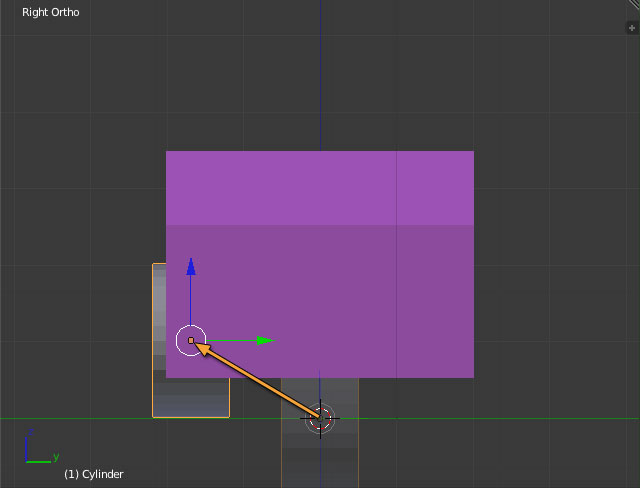Screen dimensions: 640x488
Task: Click the green Y-axis manipulator arrow
Action: click(264, 340)
